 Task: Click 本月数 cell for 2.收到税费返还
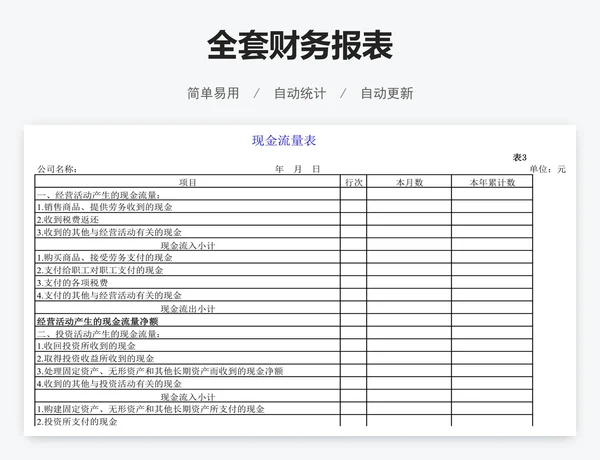coord(409,220)
